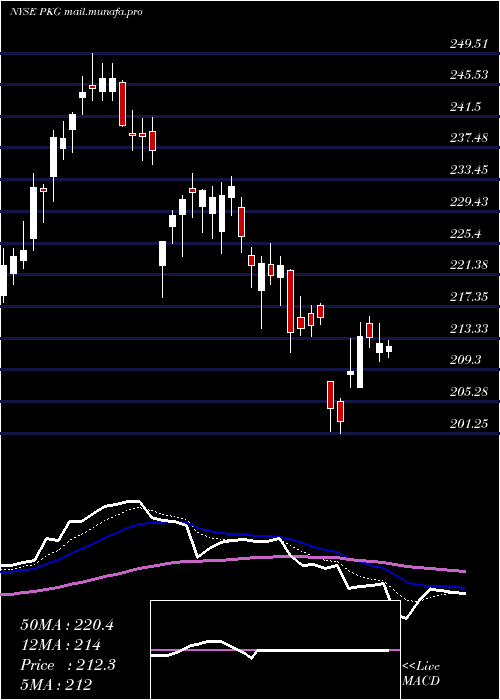This screenshot has height=700, width=500.
Task: Click the 213.33 price level label
Action: 468,329
